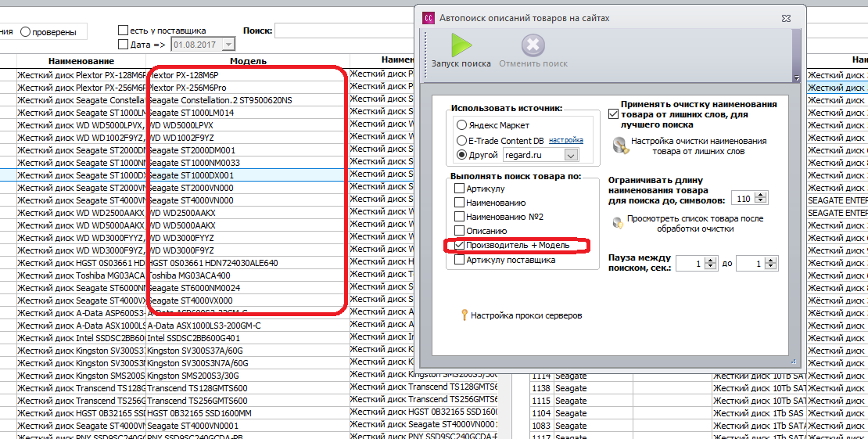
Task: Click the Отменить поиск cancel icon
Action: click(533, 45)
